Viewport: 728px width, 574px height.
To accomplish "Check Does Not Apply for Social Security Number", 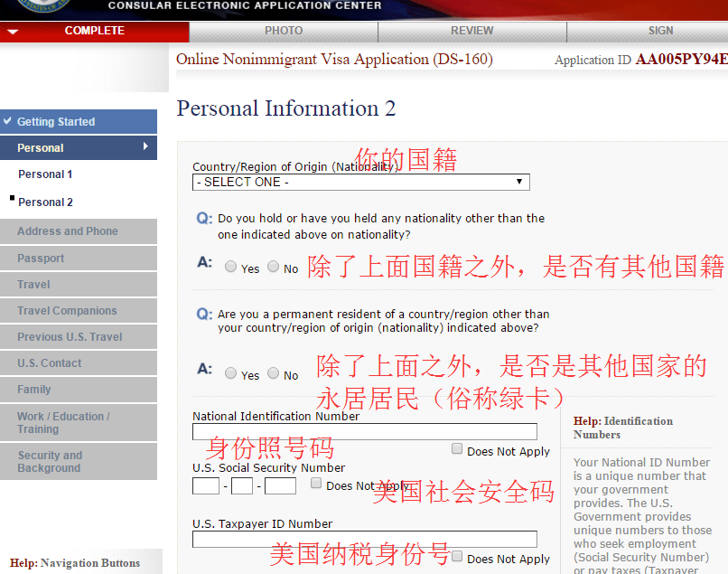I will [x=316, y=483].
